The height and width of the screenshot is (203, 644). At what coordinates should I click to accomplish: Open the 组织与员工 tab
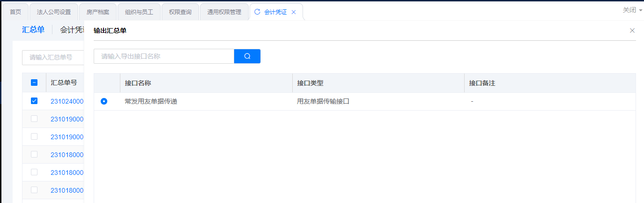[x=139, y=12]
